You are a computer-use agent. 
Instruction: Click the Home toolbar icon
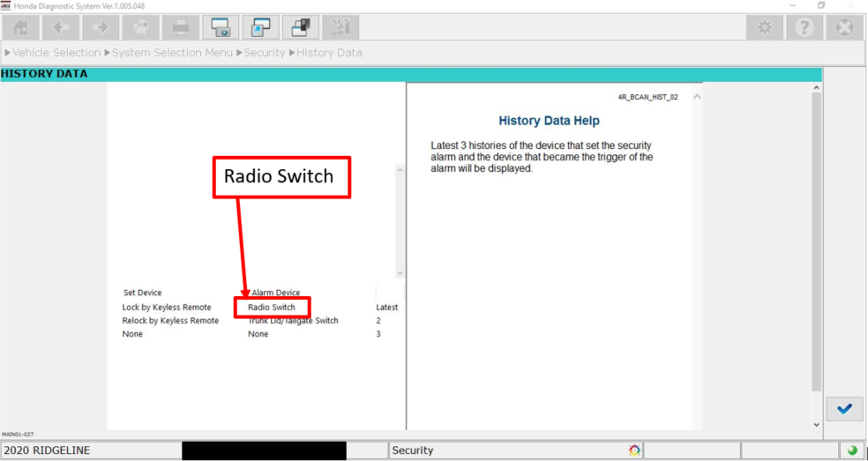click(21, 27)
